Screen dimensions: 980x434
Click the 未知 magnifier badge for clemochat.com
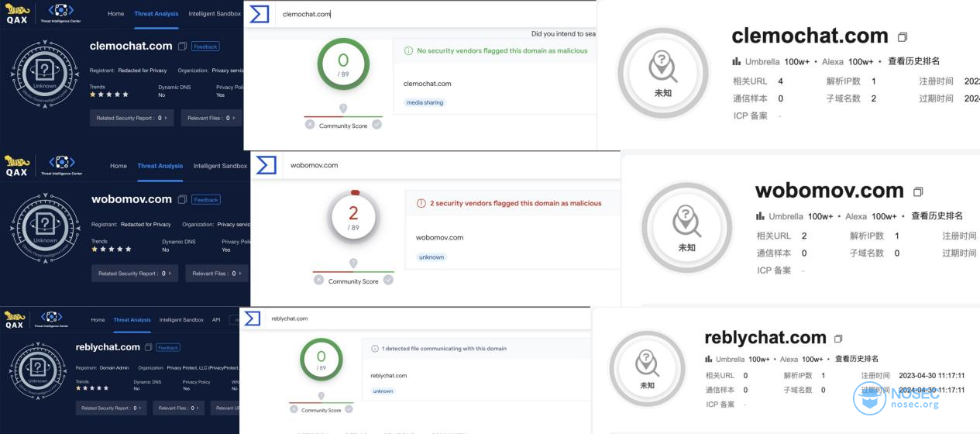point(663,74)
